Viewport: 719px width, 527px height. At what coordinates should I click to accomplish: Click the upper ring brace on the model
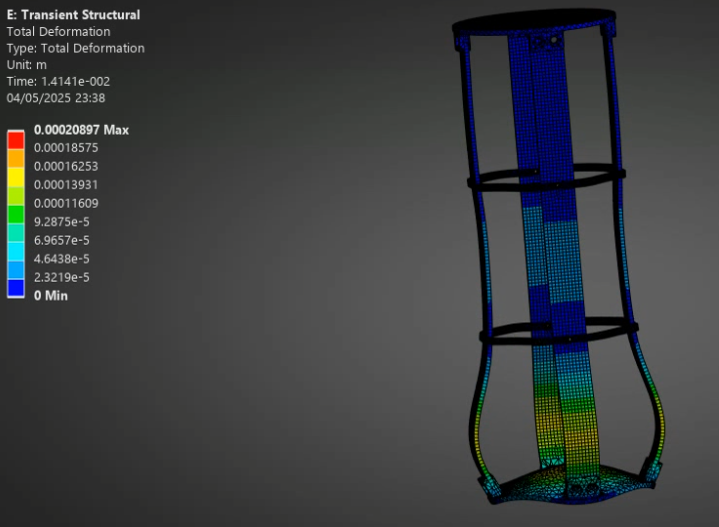tap(546, 178)
